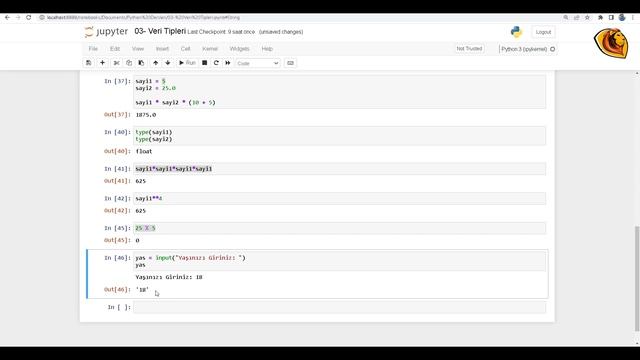Click the empty In [ ] cell

pos(340,307)
